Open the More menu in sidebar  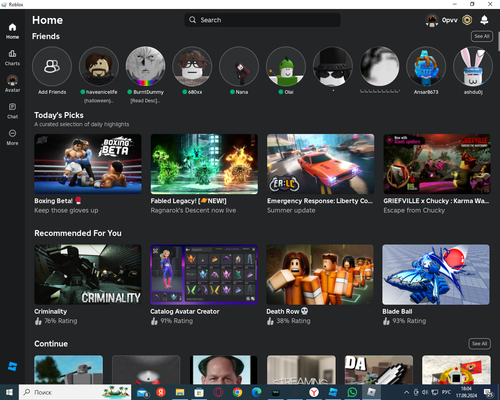[x=12, y=137]
